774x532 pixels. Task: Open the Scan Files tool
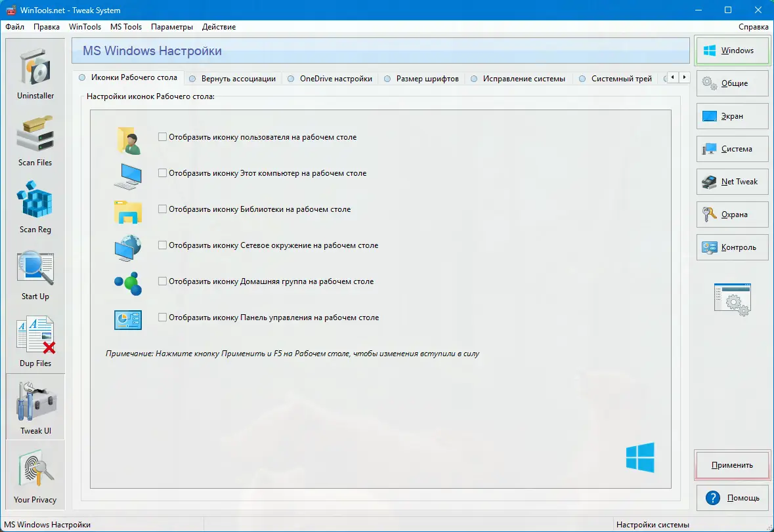(x=35, y=140)
